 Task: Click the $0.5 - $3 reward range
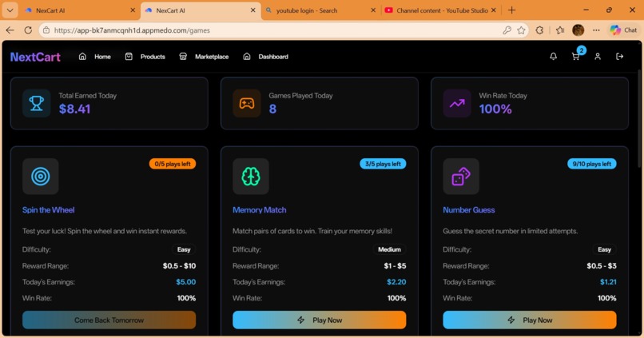click(602, 266)
